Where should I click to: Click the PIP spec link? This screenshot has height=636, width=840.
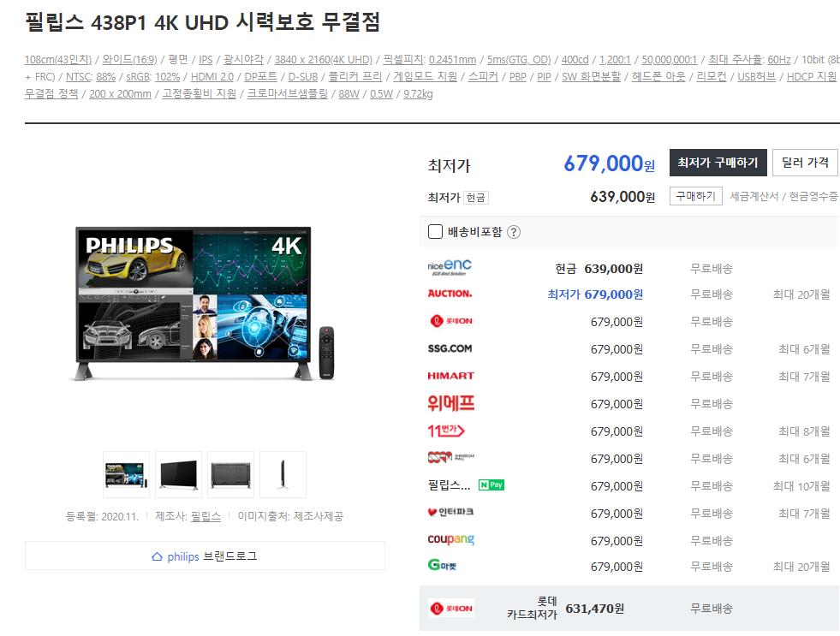coord(544,76)
